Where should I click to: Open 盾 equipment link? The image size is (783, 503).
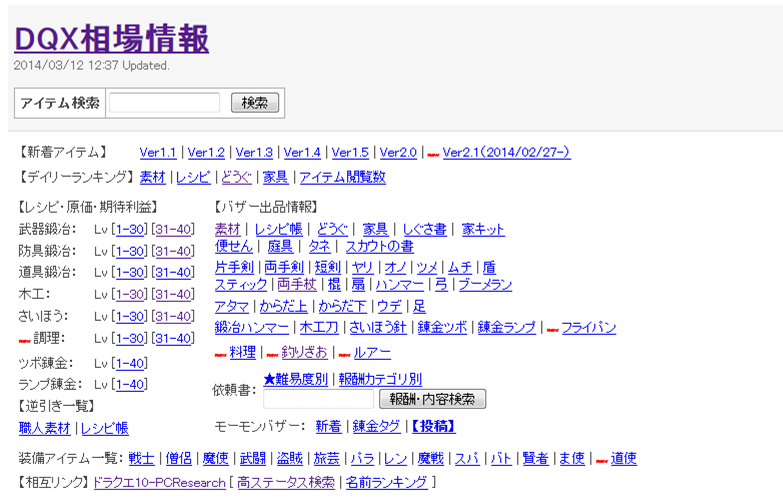(x=489, y=267)
